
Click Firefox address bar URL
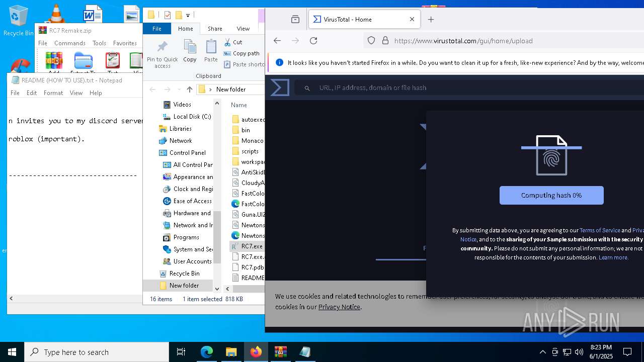pyautogui.click(x=463, y=41)
